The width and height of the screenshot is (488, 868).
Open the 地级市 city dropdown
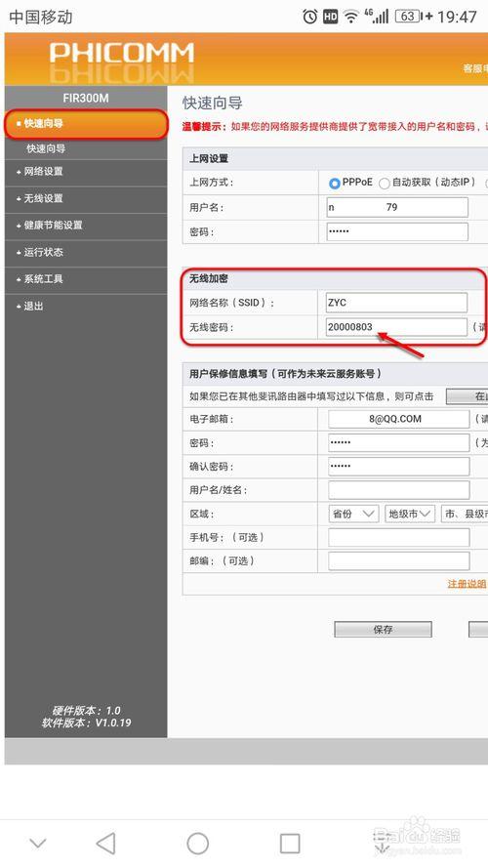[x=410, y=514]
